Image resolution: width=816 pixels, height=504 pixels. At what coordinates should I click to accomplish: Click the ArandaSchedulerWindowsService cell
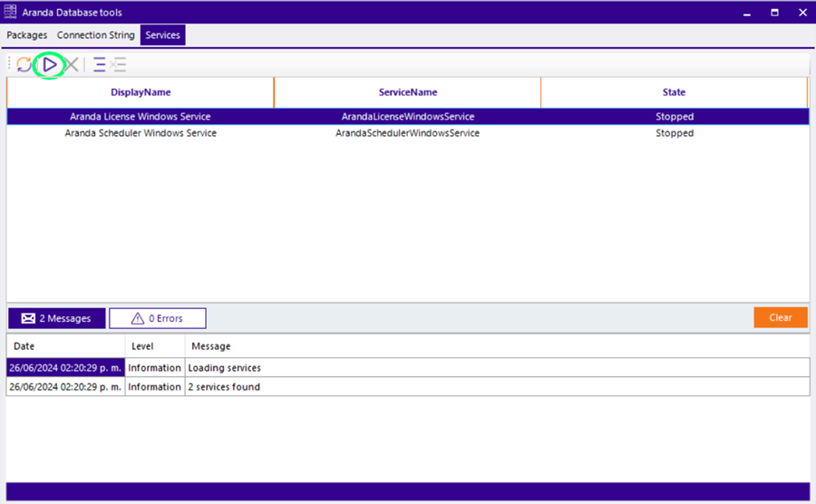[407, 133]
